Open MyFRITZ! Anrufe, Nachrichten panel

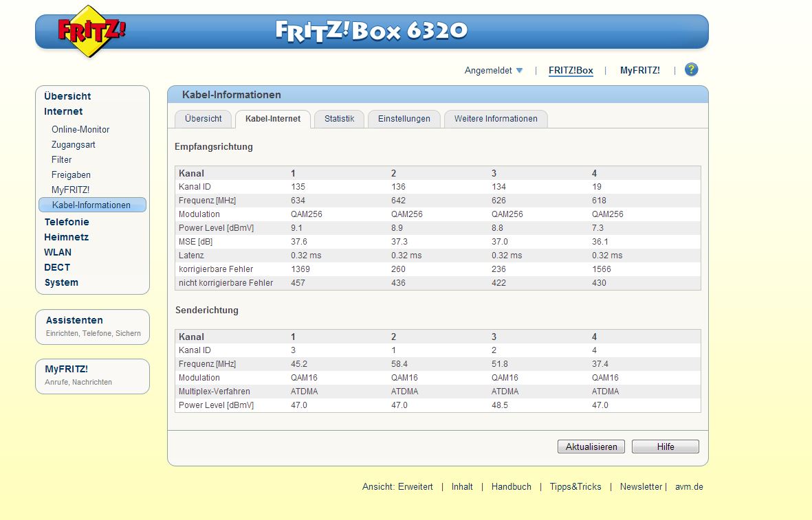92,376
